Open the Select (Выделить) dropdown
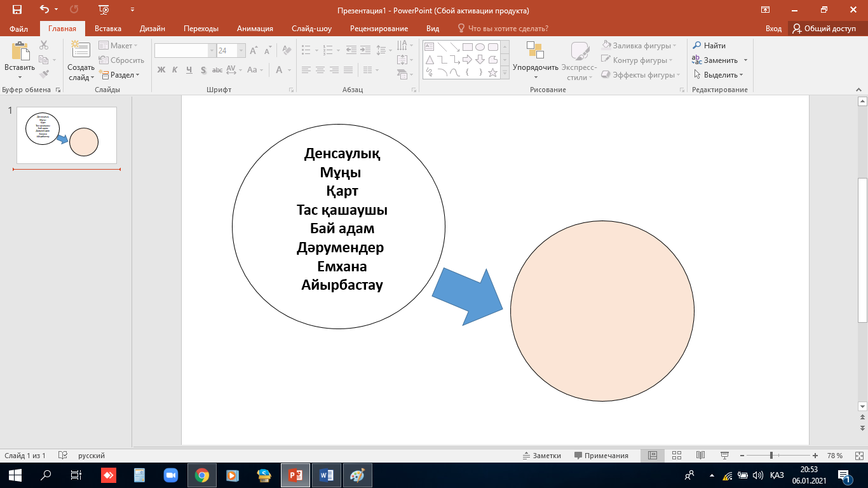This screenshot has height=488, width=868. [x=719, y=75]
